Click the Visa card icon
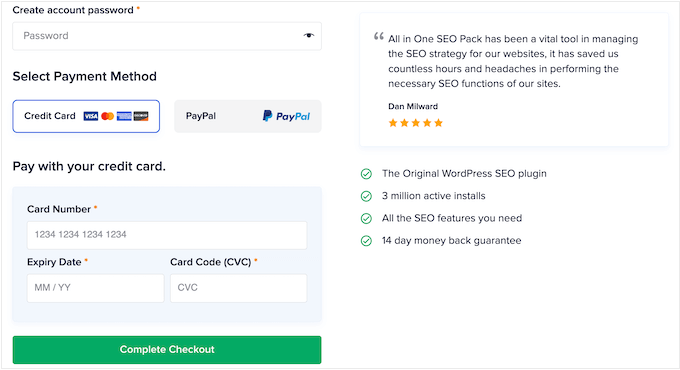This screenshot has width=680, height=370. 91,116
